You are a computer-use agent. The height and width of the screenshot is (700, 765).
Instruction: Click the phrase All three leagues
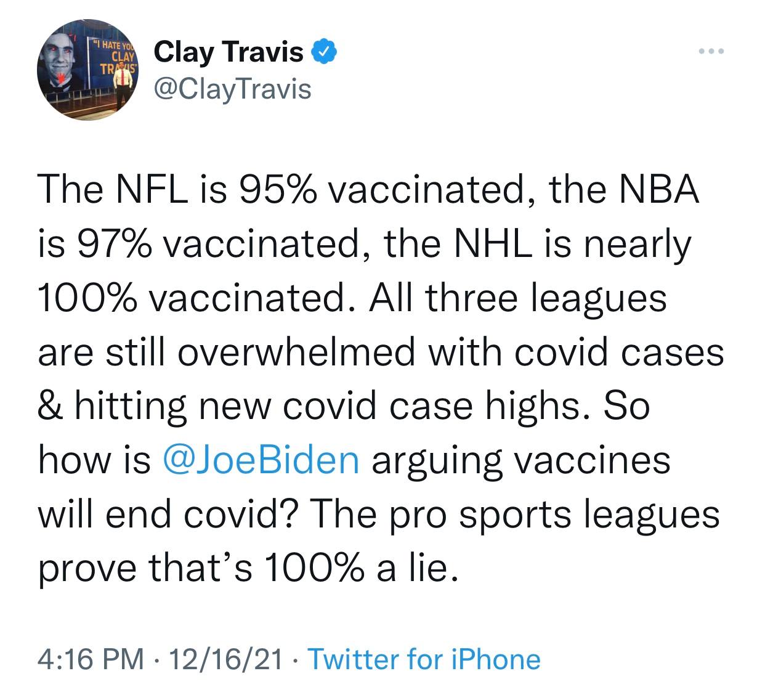click(517, 299)
